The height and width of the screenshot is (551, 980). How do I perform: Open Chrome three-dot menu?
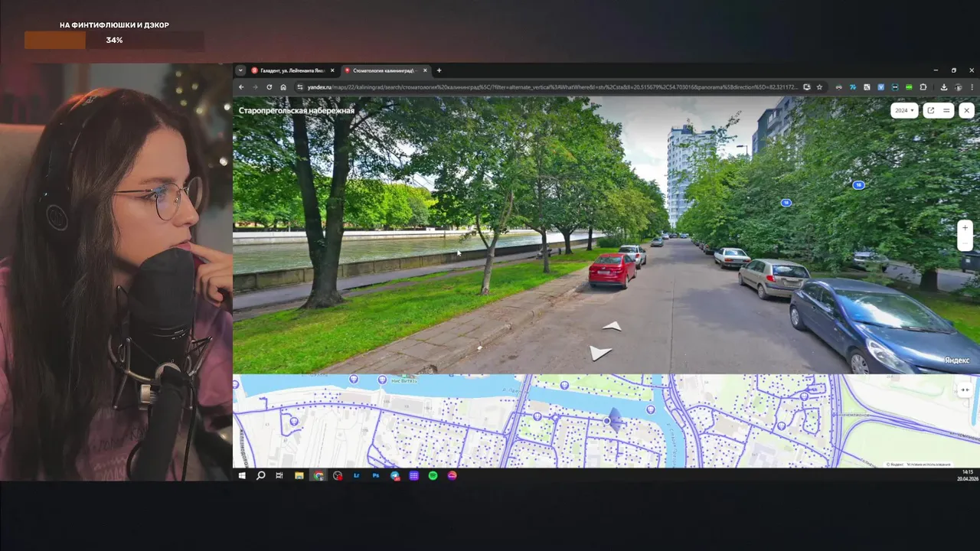click(x=972, y=87)
